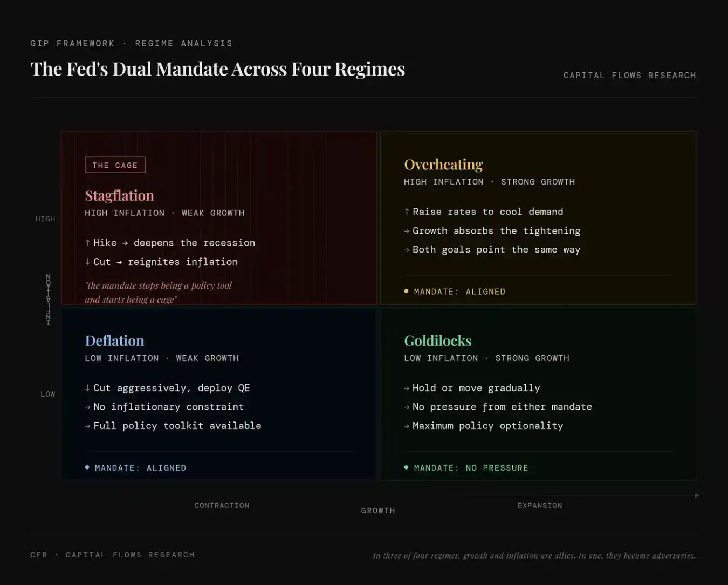728x585 pixels.
Task: Click the "EXPANSION" axis label
Action: (x=539, y=506)
